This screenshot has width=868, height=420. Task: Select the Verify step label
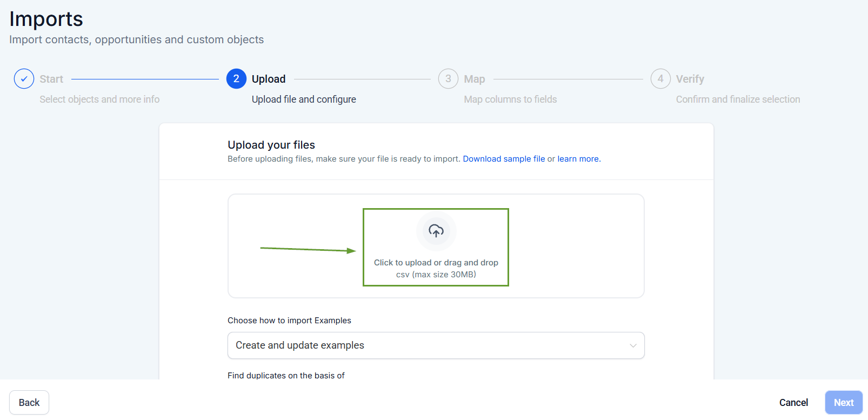click(x=690, y=79)
